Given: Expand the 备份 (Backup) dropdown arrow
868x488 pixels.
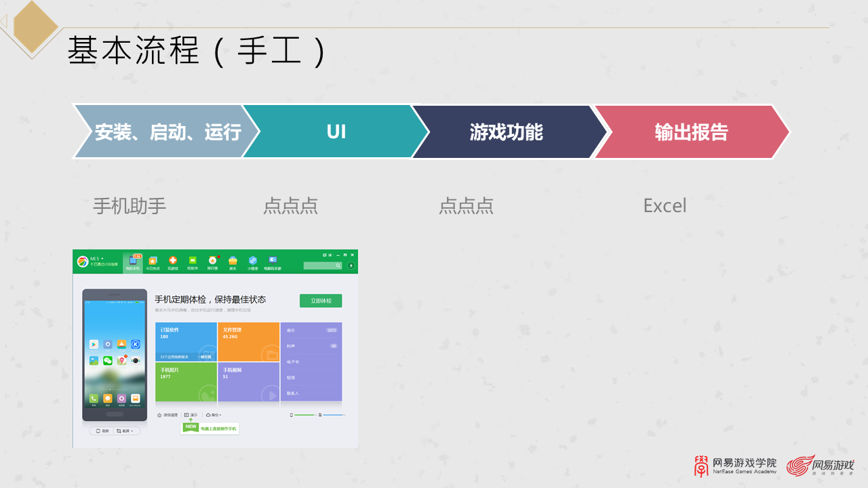Looking at the screenshot, I should pyautogui.click(x=220, y=415).
